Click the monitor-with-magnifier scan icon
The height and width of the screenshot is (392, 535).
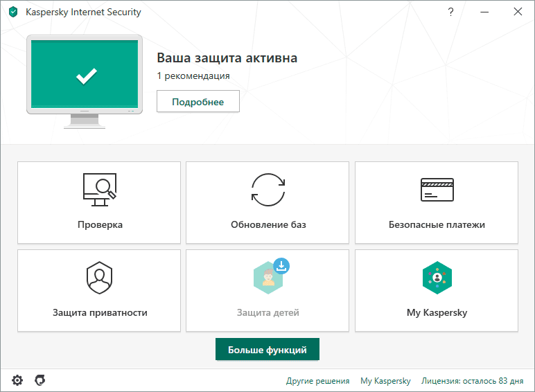100,190
